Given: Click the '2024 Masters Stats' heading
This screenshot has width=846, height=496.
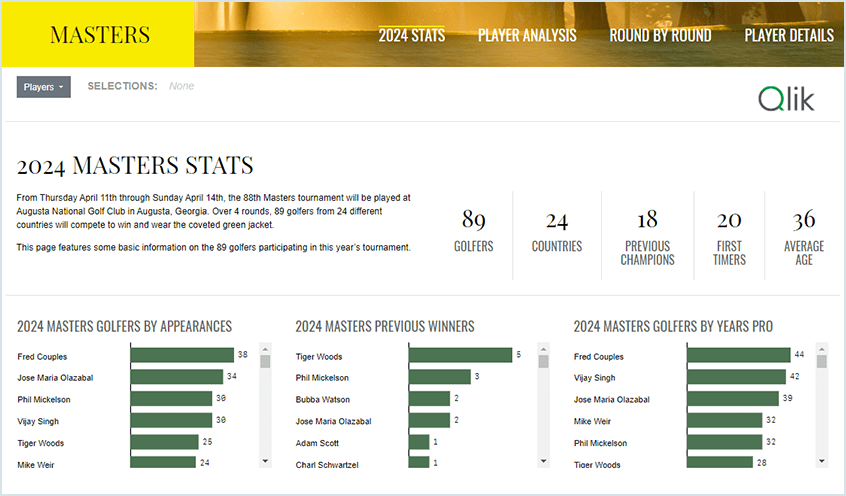Looking at the screenshot, I should pyautogui.click(x=135, y=165).
